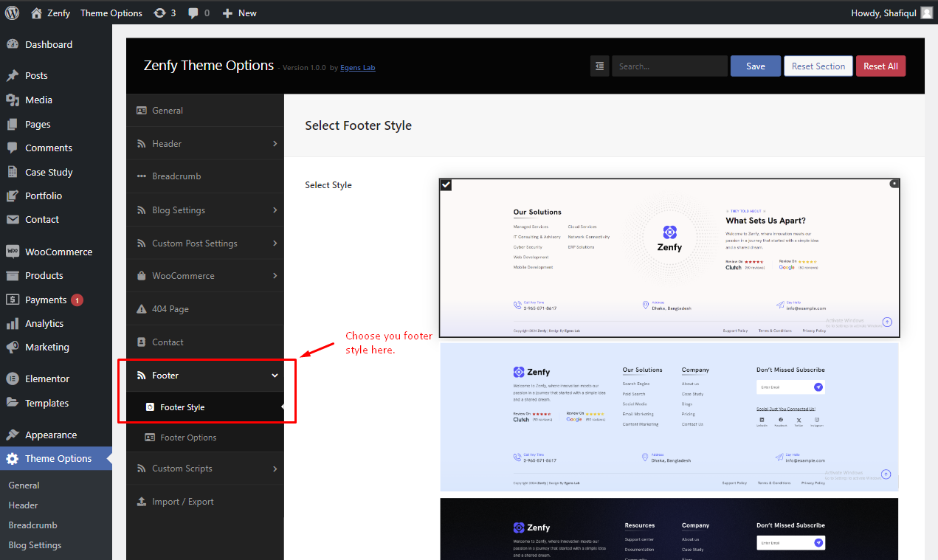Open the Breadcrumb options tab

pos(205,176)
